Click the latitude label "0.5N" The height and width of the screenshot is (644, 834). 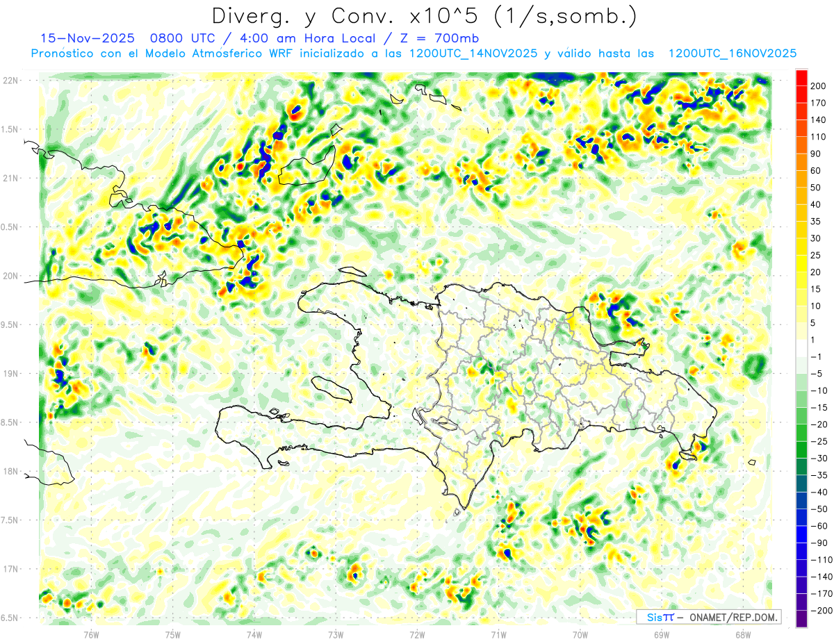click(x=10, y=227)
